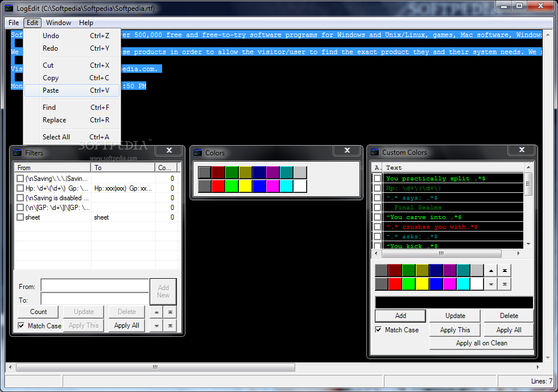Click Apply All in Filters panel

pyautogui.click(x=127, y=325)
